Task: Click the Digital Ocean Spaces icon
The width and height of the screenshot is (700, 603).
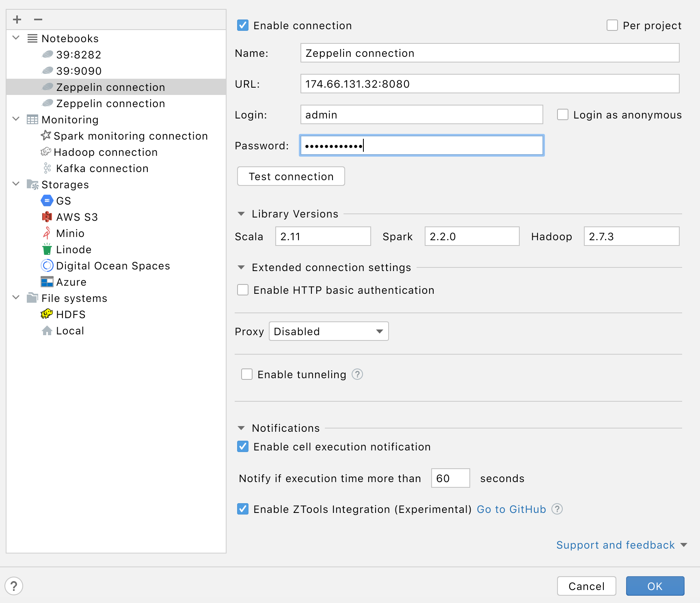Action: click(47, 265)
